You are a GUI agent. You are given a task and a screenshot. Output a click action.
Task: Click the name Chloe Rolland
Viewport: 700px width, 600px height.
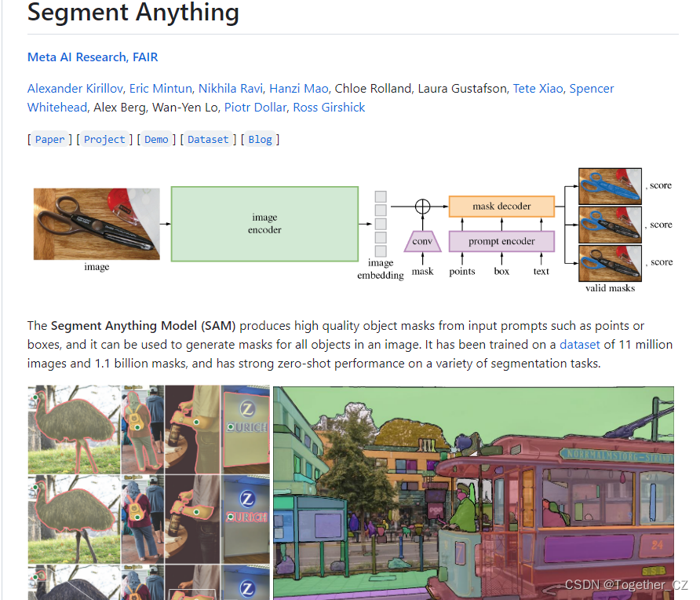tap(373, 89)
